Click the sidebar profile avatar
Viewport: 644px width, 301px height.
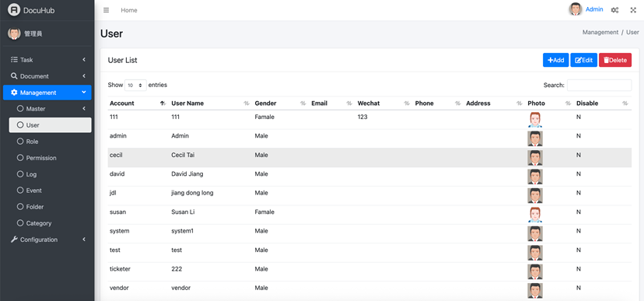(14, 33)
